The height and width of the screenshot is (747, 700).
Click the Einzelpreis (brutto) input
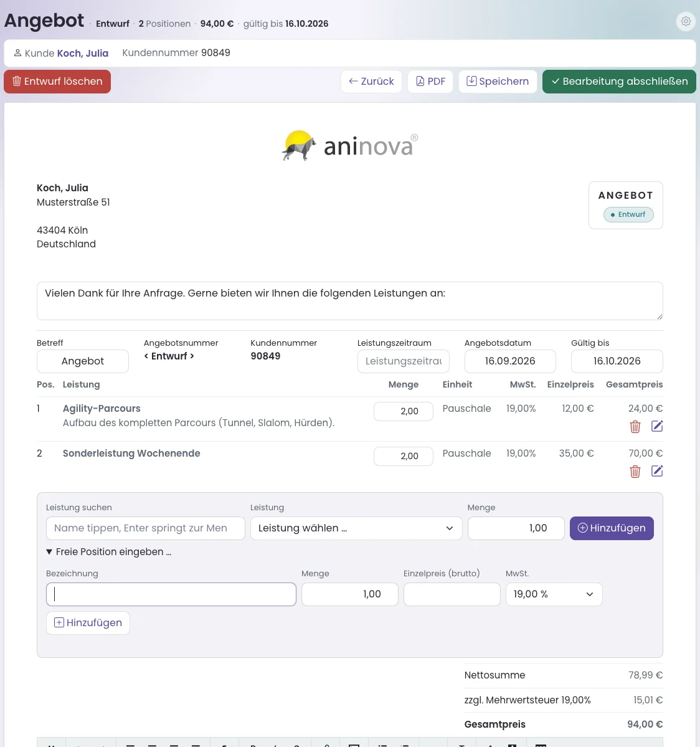tap(452, 594)
